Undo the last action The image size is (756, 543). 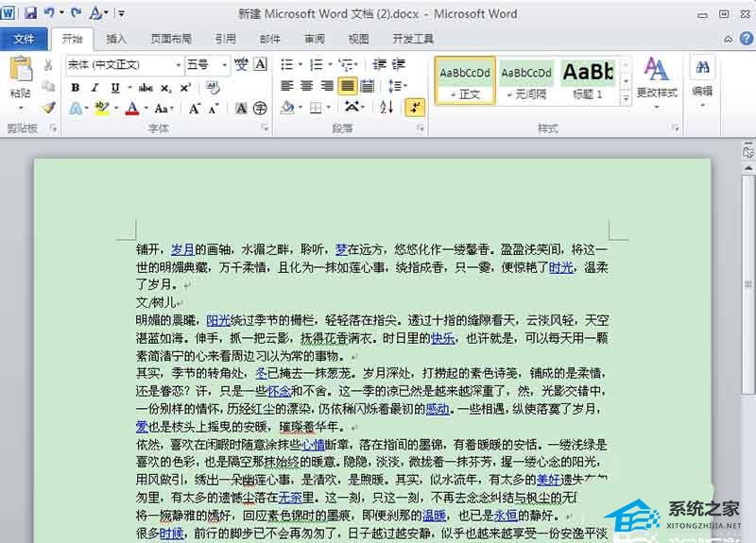pyautogui.click(x=49, y=13)
